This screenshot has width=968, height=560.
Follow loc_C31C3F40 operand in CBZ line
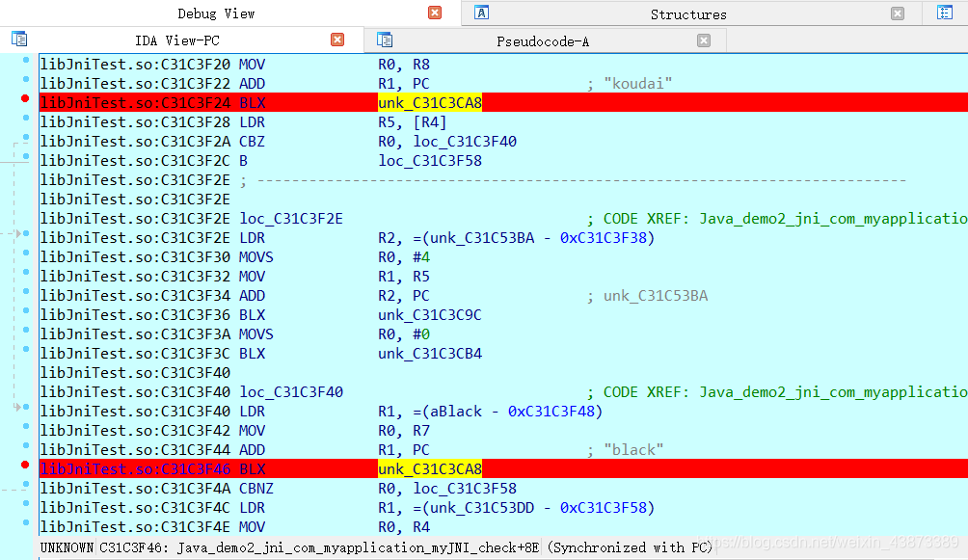[x=465, y=142]
